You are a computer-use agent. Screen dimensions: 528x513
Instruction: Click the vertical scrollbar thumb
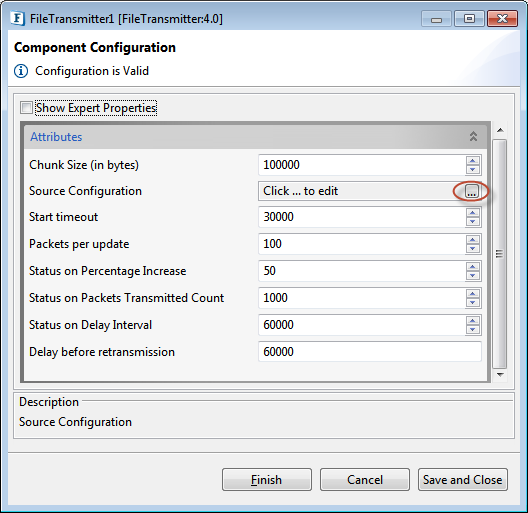pyautogui.click(x=500, y=254)
